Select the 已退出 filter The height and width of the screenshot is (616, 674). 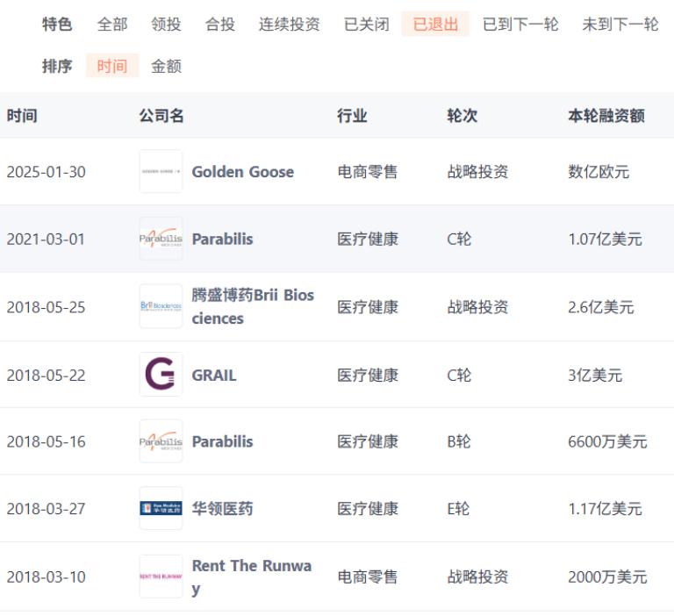pos(435,24)
